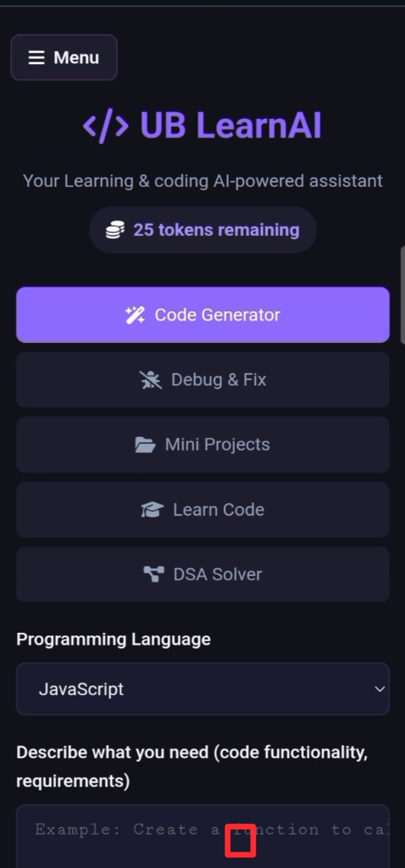Click the 25 tokens remaining badge
The image size is (405, 868).
[x=202, y=230]
